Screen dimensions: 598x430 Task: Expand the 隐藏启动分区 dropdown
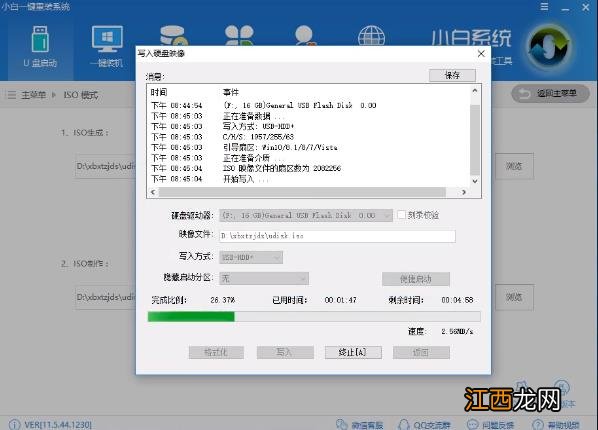[x=264, y=279]
